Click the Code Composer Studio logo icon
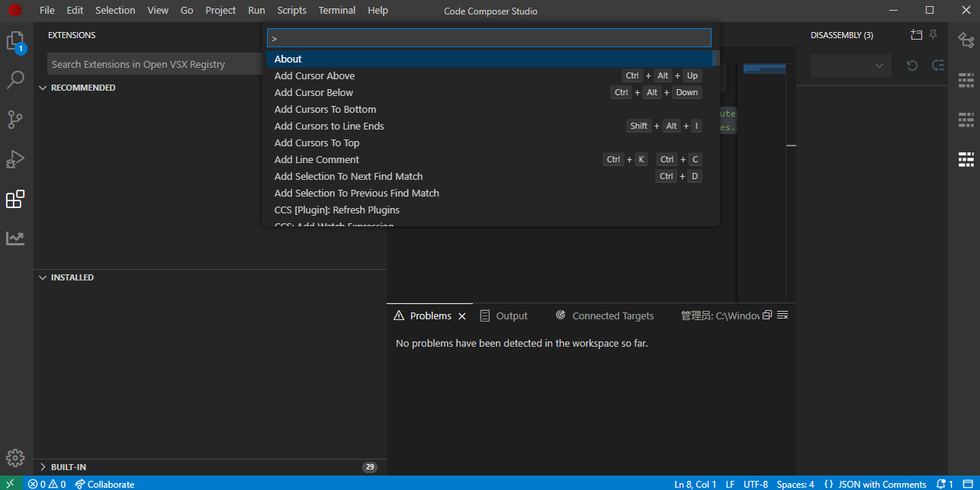The height and width of the screenshot is (490, 980). 15,11
